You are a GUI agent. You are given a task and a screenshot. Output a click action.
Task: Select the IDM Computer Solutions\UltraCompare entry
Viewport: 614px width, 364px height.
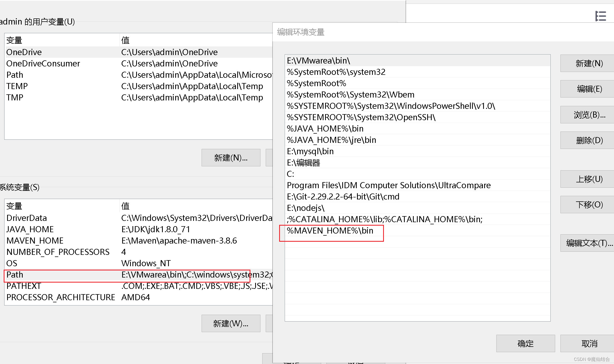(418, 185)
